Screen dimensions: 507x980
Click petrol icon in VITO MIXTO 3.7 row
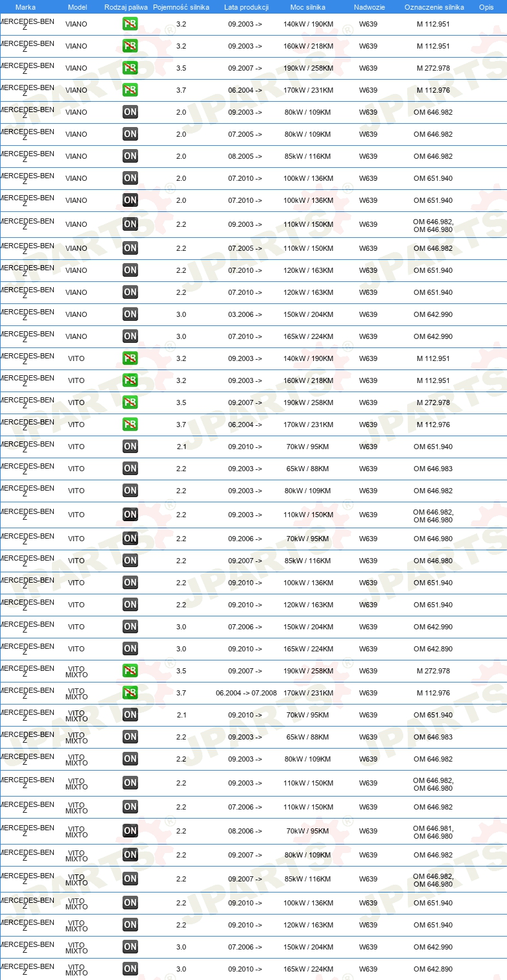pyautogui.click(x=130, y=693)
